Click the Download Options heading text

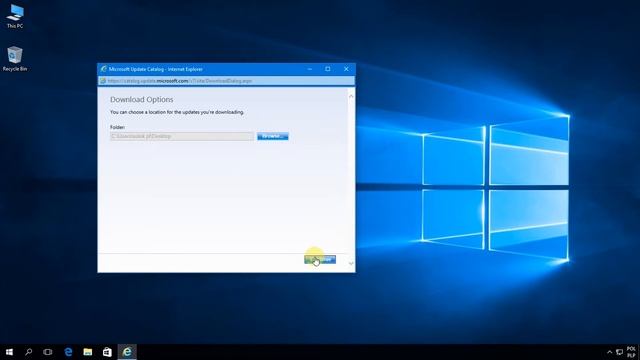click(x=142, y=100)
